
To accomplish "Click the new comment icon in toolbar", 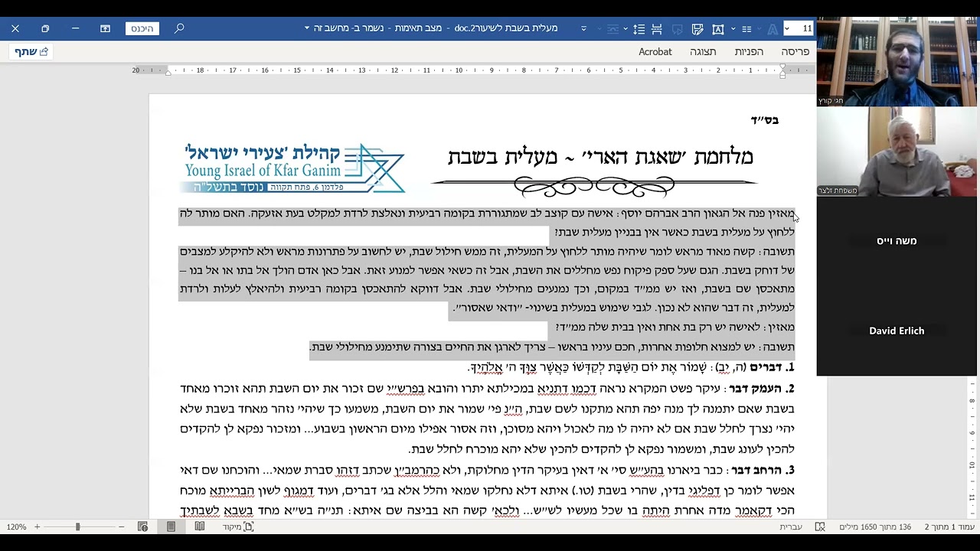I will 677,29.
